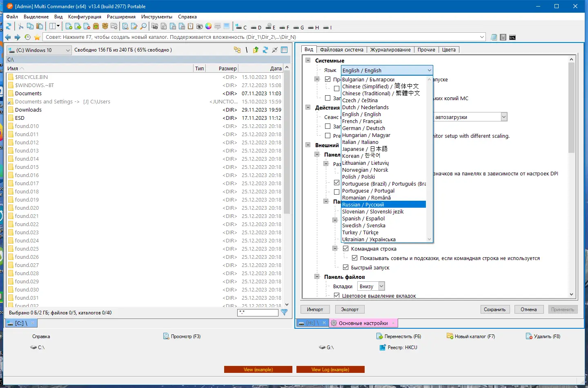Open the Инструменты menu

(x=157, y=17)
